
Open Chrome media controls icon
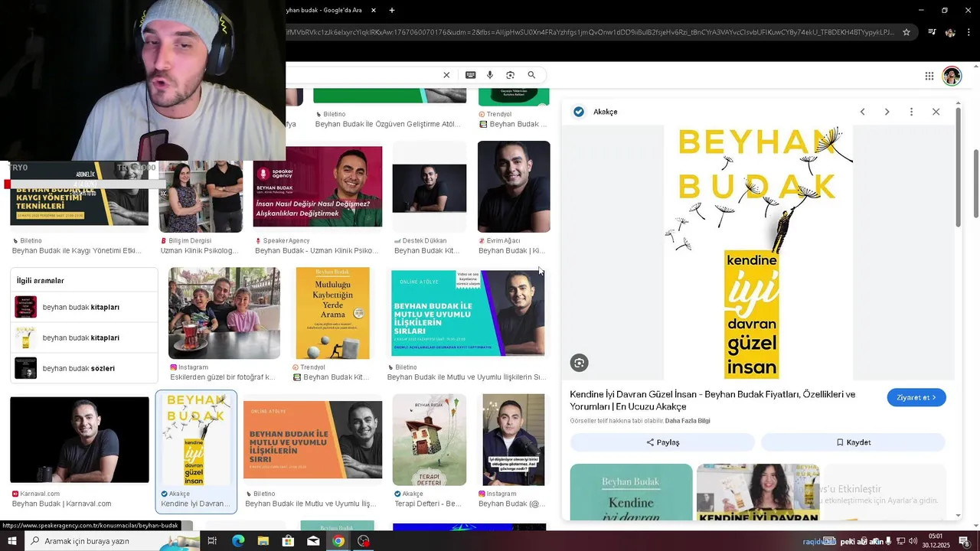(x=932, y=32)
